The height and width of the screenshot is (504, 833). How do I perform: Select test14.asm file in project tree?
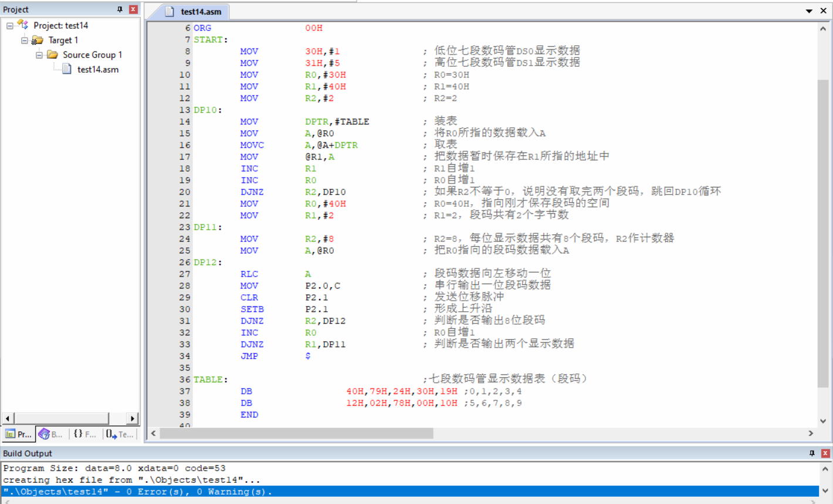click(x=98, y=69)
